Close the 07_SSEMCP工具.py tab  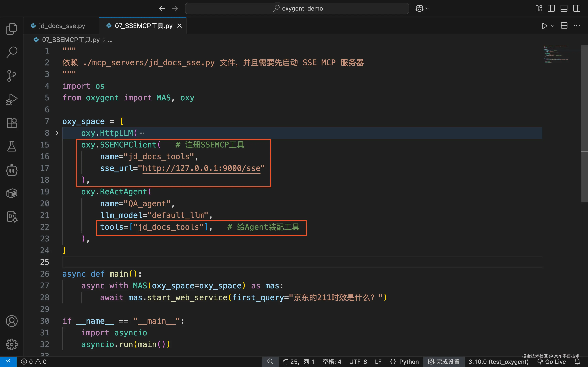(x=179, y=26)
